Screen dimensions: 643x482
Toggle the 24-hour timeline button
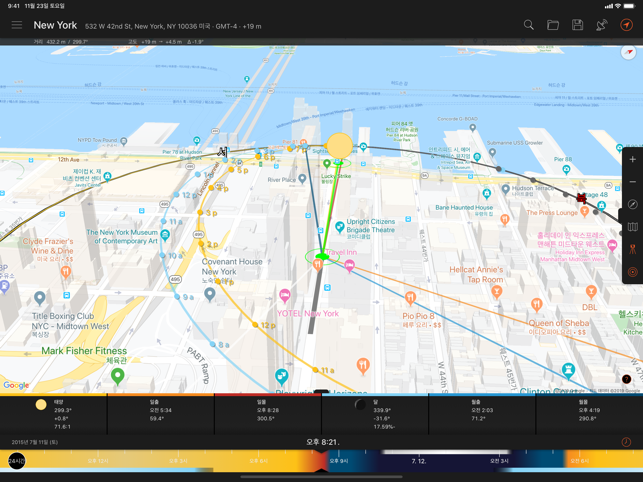(17, 461)
